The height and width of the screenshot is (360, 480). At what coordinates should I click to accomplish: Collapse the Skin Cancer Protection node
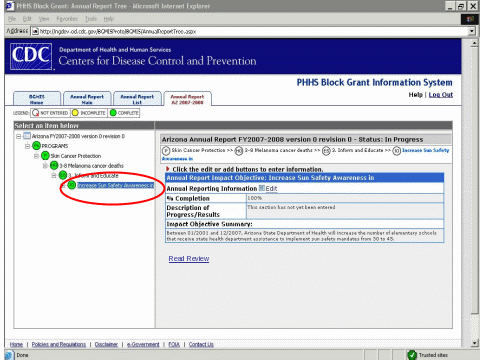36,156
